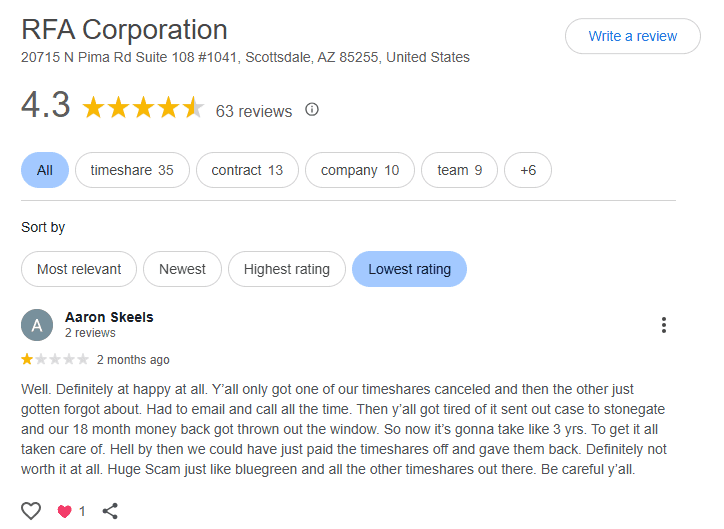This screenshot has width=724, height=529.
Task: Filter reviews by the company chip
Action: pos(359,170)
